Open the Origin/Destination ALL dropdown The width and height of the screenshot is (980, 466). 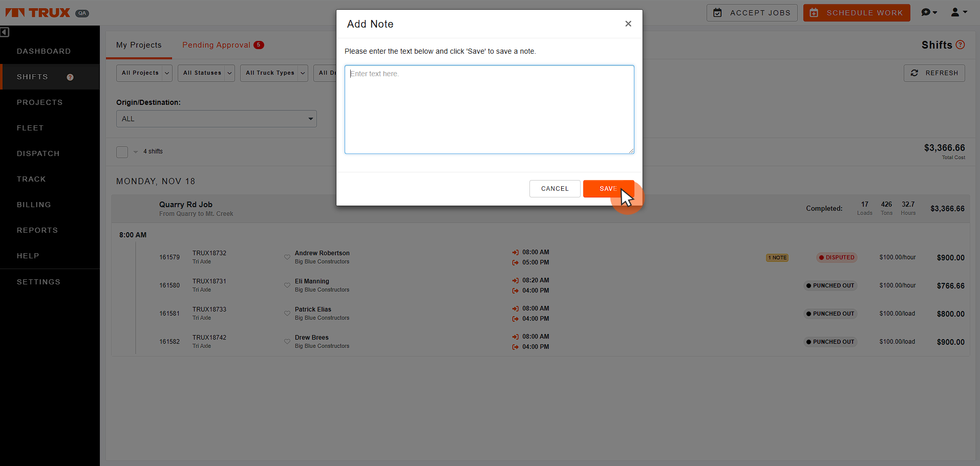point(217,119)
